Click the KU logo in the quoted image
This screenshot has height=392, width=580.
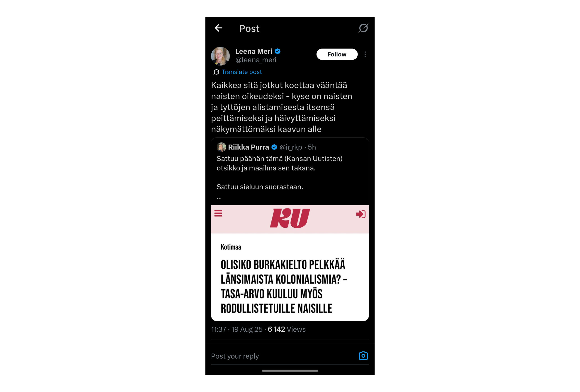pos(290,218)
